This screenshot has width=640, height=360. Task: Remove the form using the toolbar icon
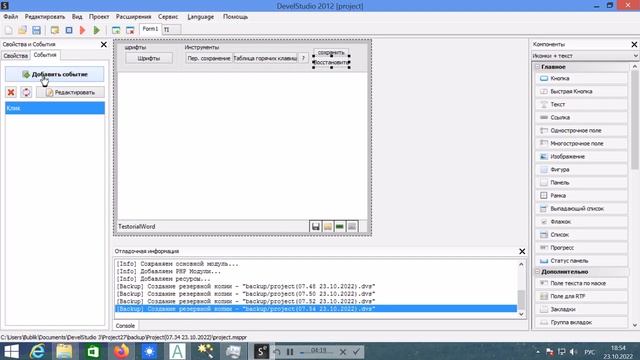[130, 30]
